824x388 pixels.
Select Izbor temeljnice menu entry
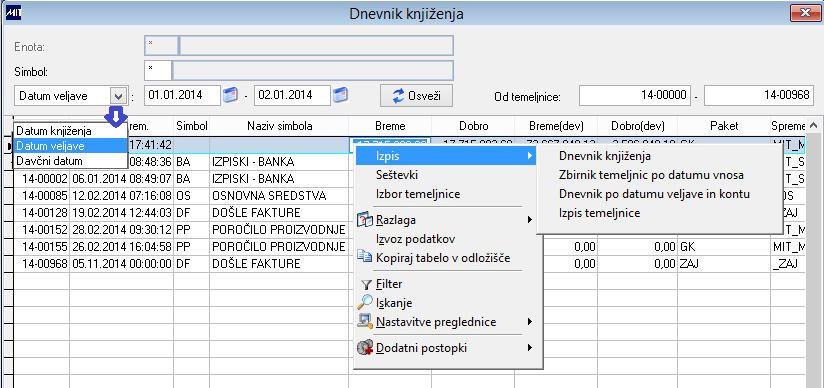pyautogui.click(x=446, y=194)
